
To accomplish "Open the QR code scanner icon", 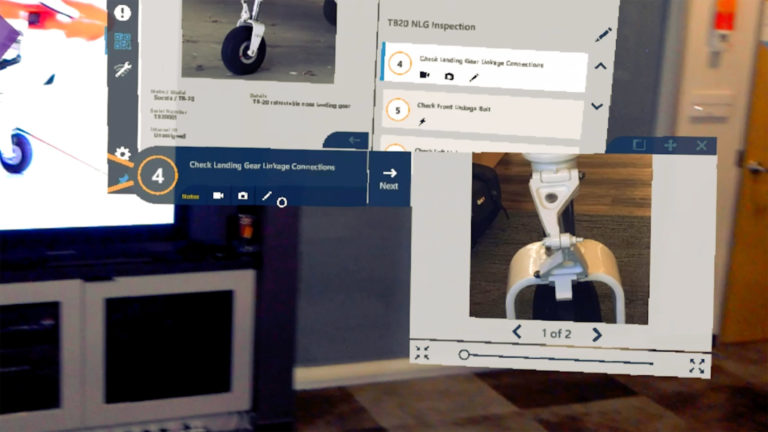I will point(122,41).
